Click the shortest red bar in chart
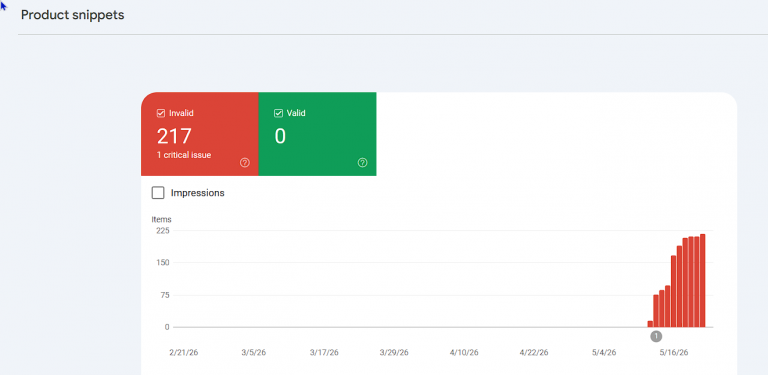This screenshot has height=375, width=768. coord(650,324)
